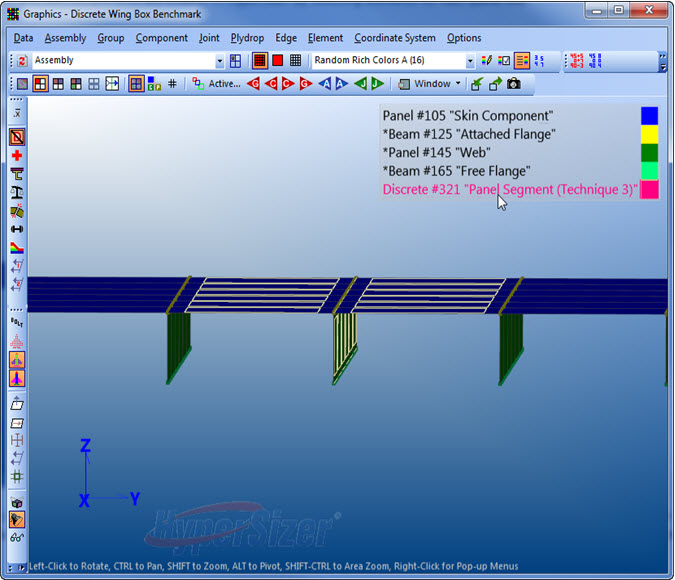The height and width of the screenshot is (580, 675).
Task: Click the green right-arrow J button
Action: 378,84
